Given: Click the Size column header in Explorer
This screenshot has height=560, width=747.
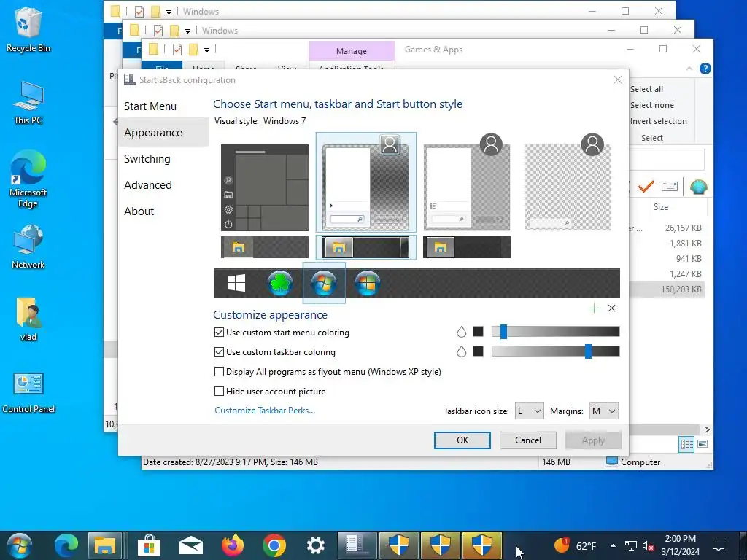Looking at the screenshot, I should (x=676, y=206).
